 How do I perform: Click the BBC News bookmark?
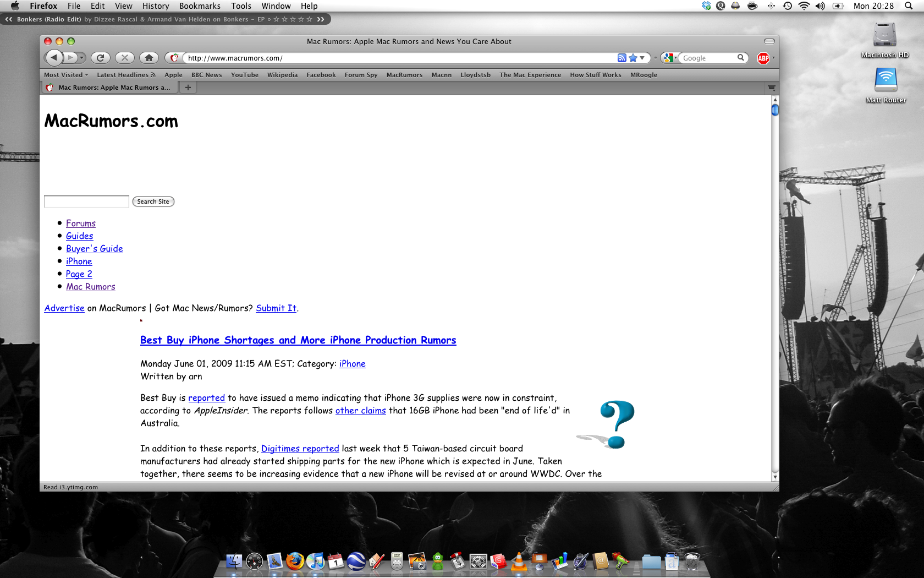[207, 75]
